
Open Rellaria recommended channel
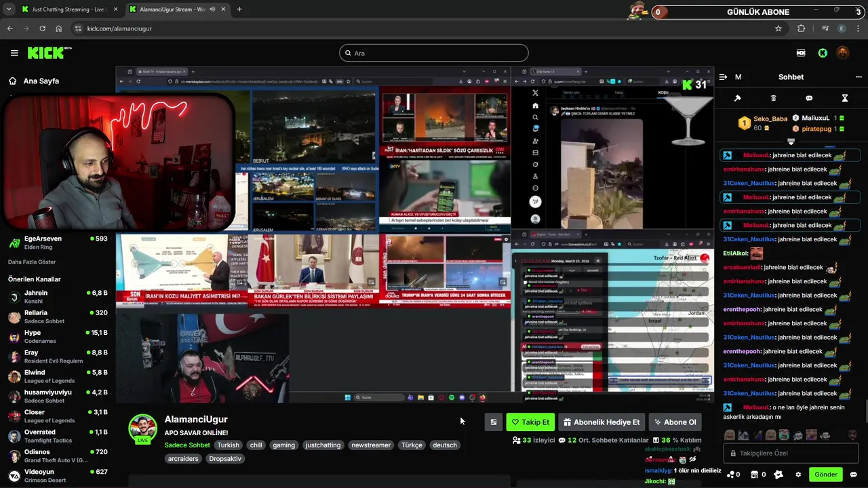(x=58, y=317)
